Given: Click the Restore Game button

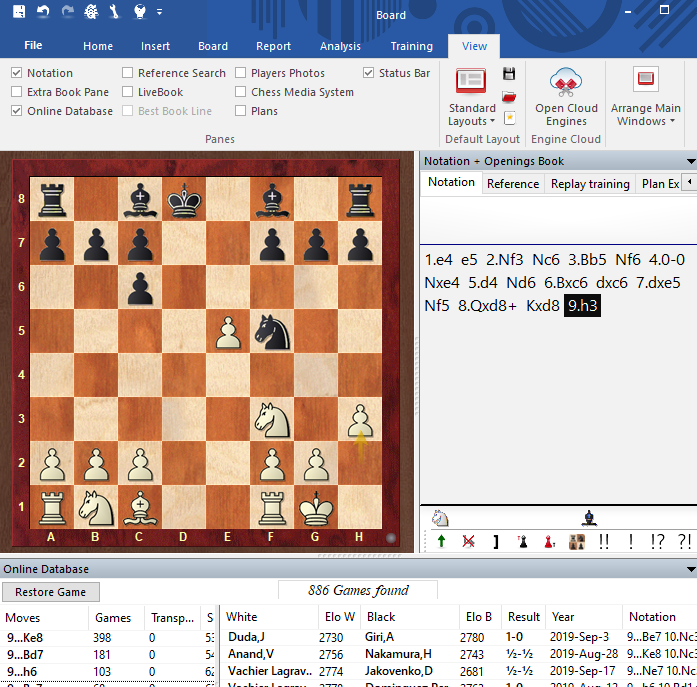Looking at the screenshot, I should (50, 592).
